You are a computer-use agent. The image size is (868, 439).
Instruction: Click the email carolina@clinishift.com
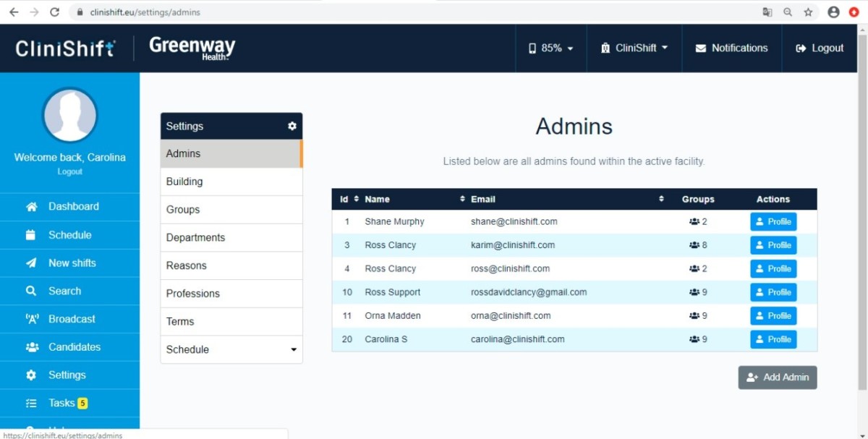click(x=518, y=339)
